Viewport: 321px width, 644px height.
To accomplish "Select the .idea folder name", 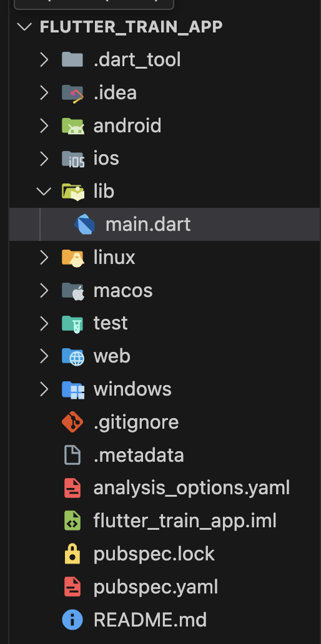I will pyautogui.click(x=115, y=92).
